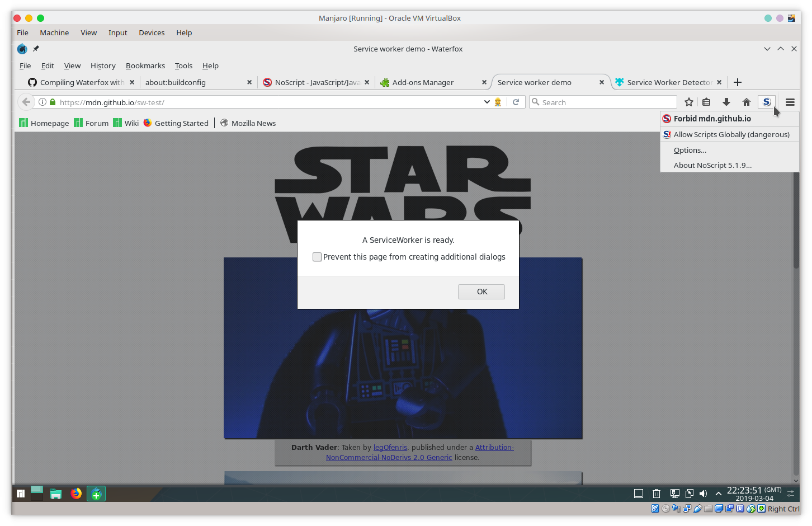Click the back arrow button
The width and height of the screenshot is (812, 526).
coord(26,102)
